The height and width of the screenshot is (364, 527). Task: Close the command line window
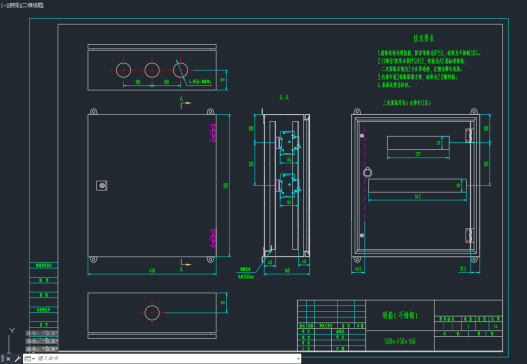tap(8, 359)
